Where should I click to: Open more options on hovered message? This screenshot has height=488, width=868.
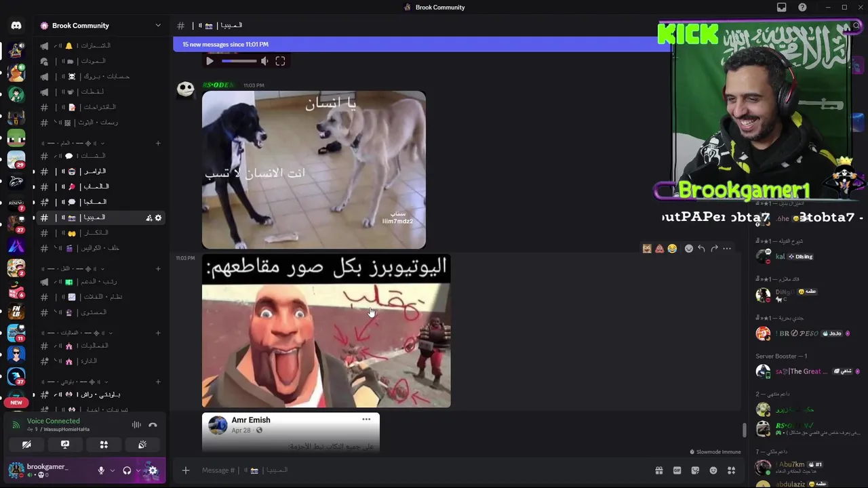coord(727,249)
